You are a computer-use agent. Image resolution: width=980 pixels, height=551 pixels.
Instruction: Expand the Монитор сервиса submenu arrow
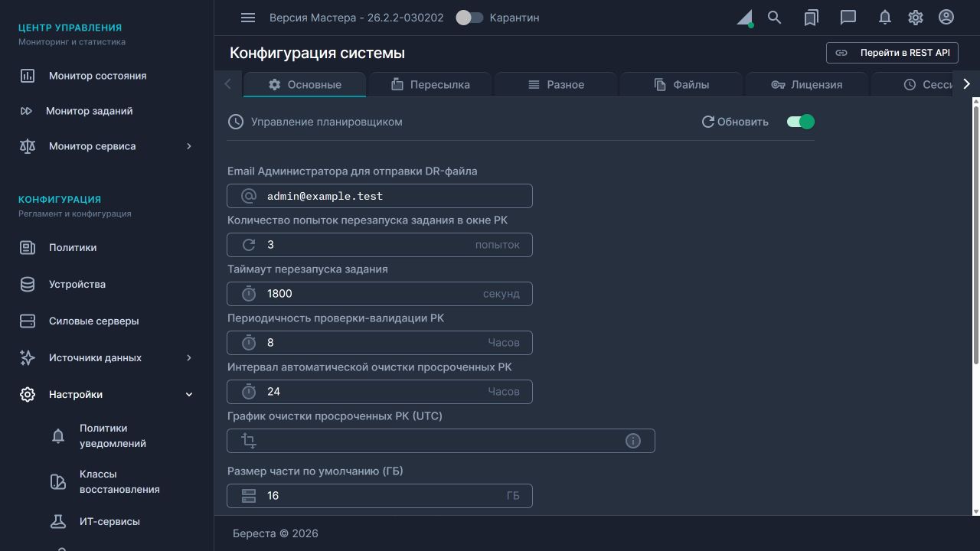click(x=189, y=146)
